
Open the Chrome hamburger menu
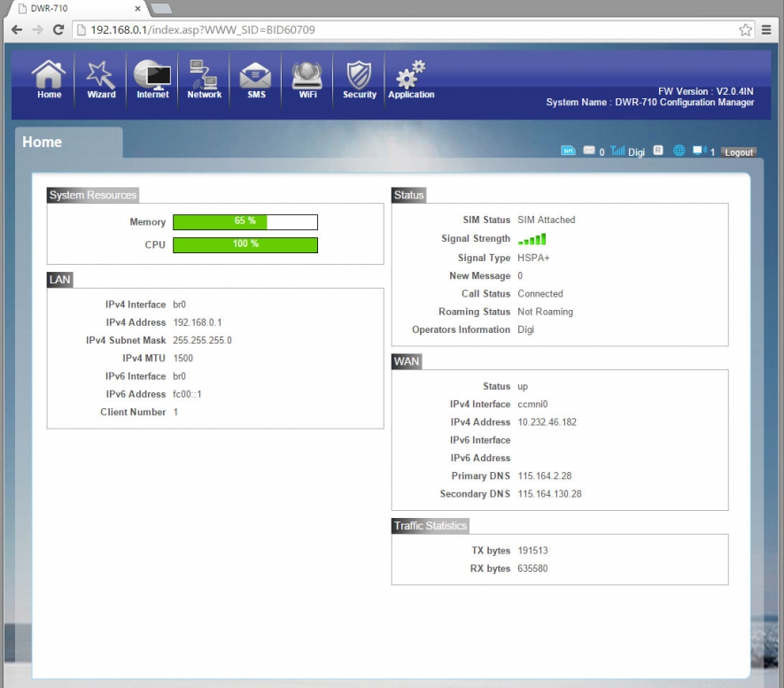coord(766,30)
